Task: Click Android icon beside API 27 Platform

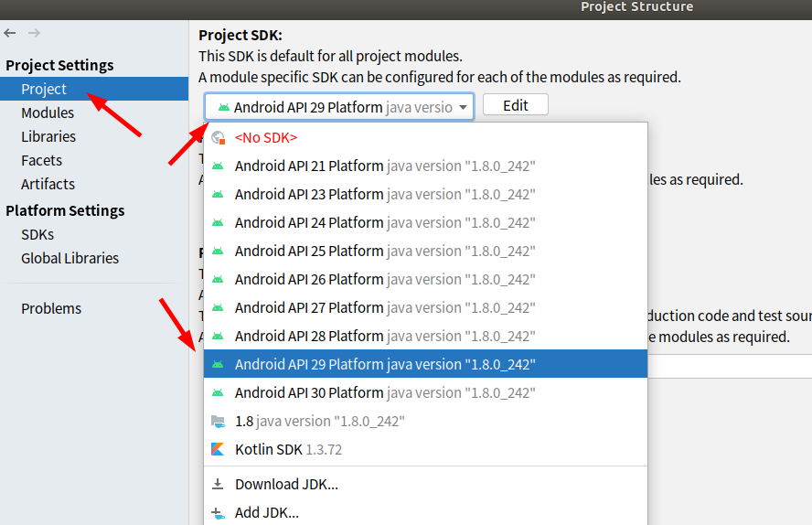Action: tap(218, 307)
